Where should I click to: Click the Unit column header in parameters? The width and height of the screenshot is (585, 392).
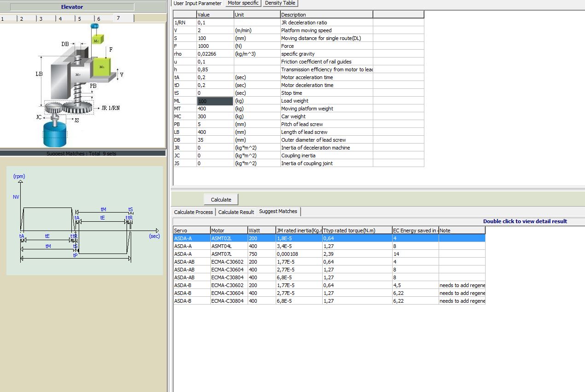(257, 15)
